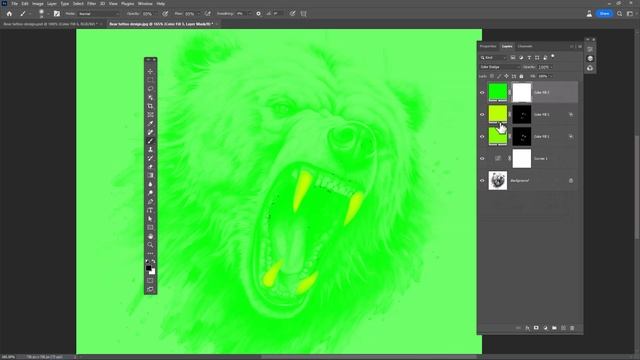Select the Clone Stamp tool

150,149
